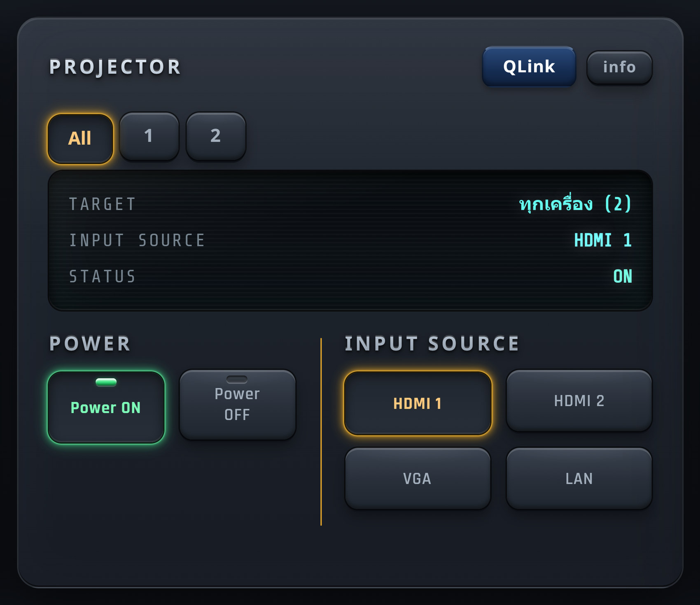Click the POWER section heading

[90, 344]
